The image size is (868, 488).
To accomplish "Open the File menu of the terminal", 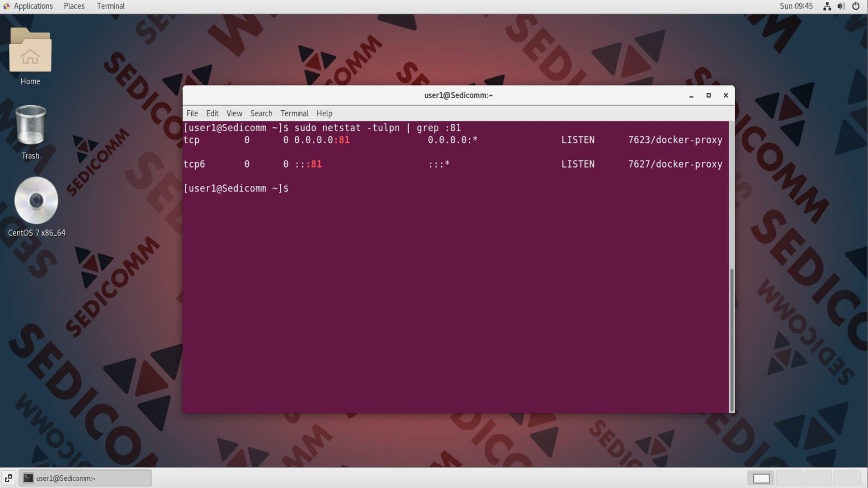I will tap(192, 113).
